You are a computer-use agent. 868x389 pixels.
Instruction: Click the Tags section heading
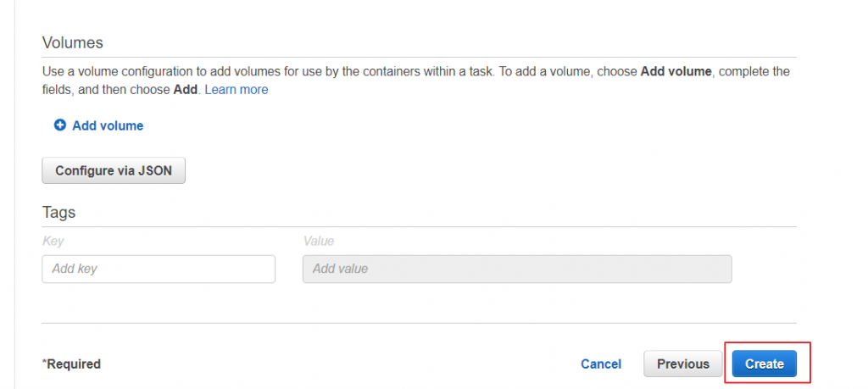coord(59,212)
